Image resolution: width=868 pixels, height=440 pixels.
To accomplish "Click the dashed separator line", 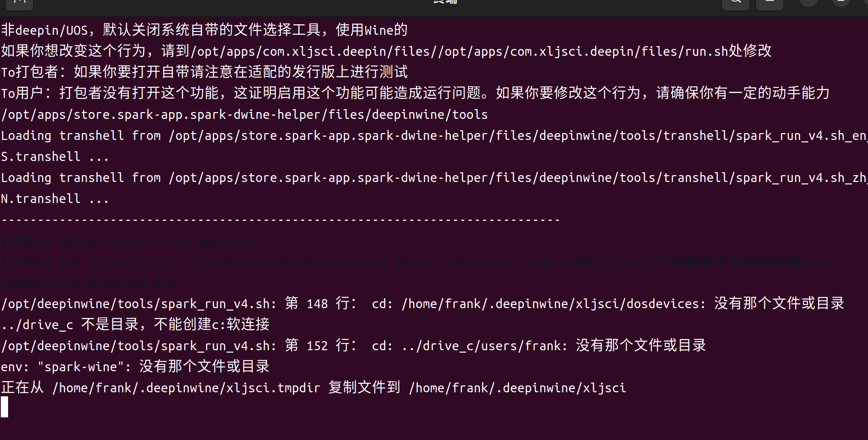I will [281, 220].
